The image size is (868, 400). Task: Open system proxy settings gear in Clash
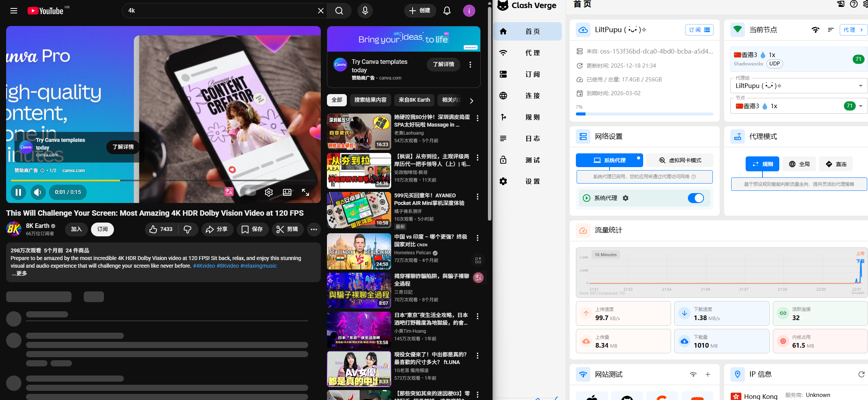pos(626,198)
